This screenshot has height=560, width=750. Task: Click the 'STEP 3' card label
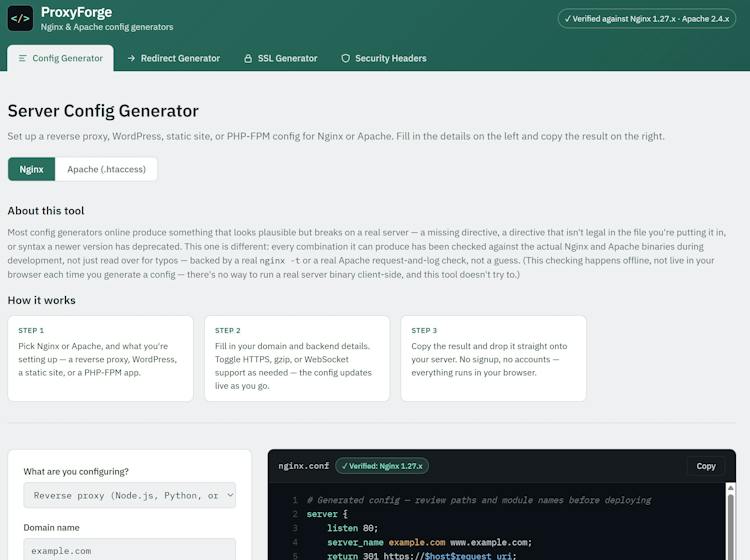point(424,330)
